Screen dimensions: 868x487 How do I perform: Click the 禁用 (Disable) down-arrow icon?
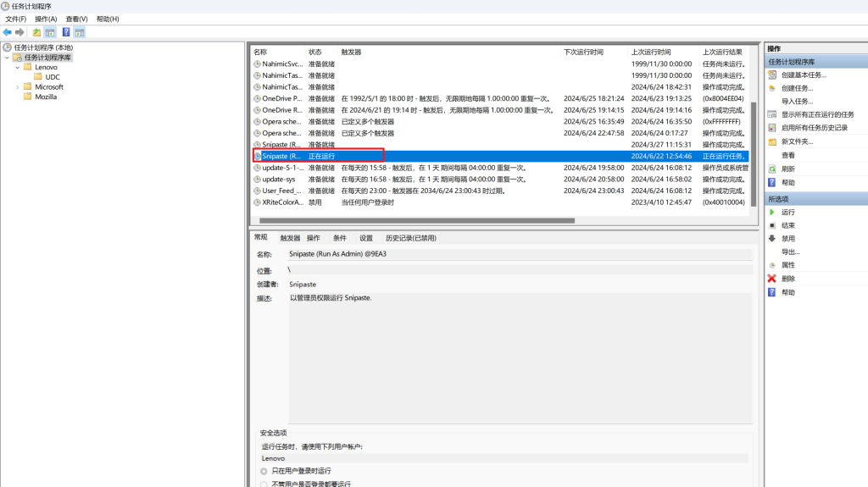coord(771,238)
